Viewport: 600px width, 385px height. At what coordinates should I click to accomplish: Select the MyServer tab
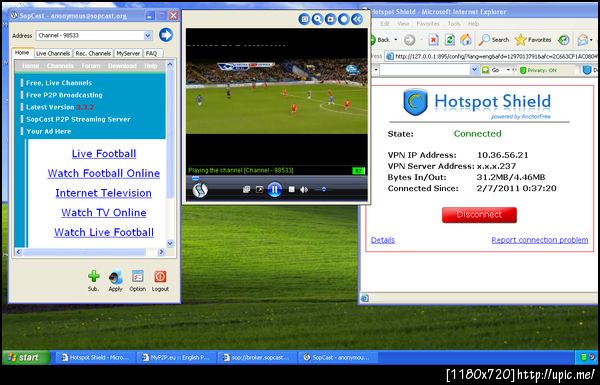point(128,54)
